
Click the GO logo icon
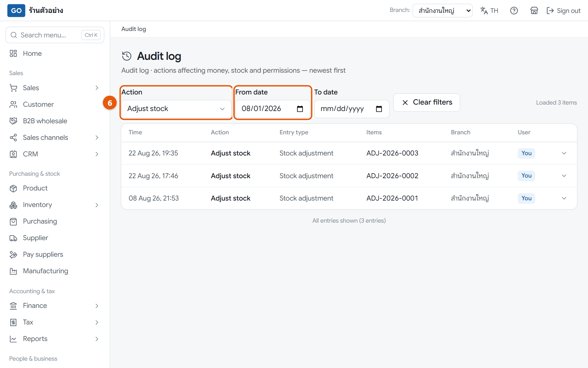point(16,10)
